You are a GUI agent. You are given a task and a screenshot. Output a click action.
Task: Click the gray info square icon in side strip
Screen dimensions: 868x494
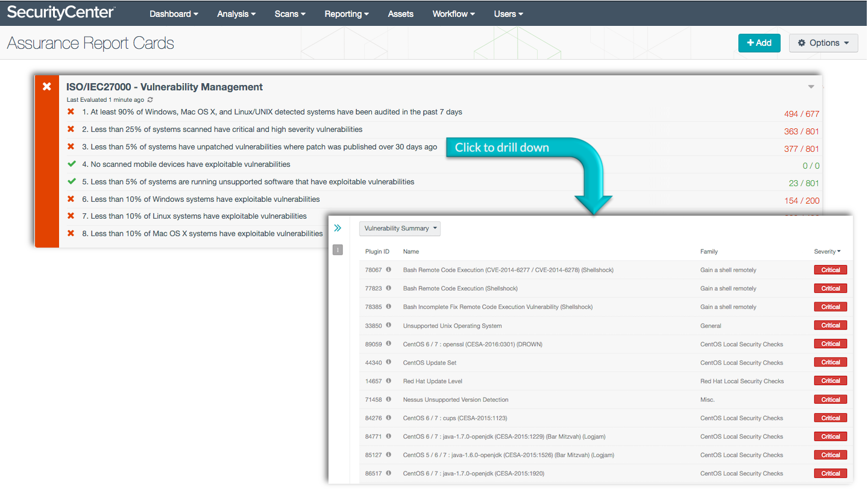pos(338,250)
